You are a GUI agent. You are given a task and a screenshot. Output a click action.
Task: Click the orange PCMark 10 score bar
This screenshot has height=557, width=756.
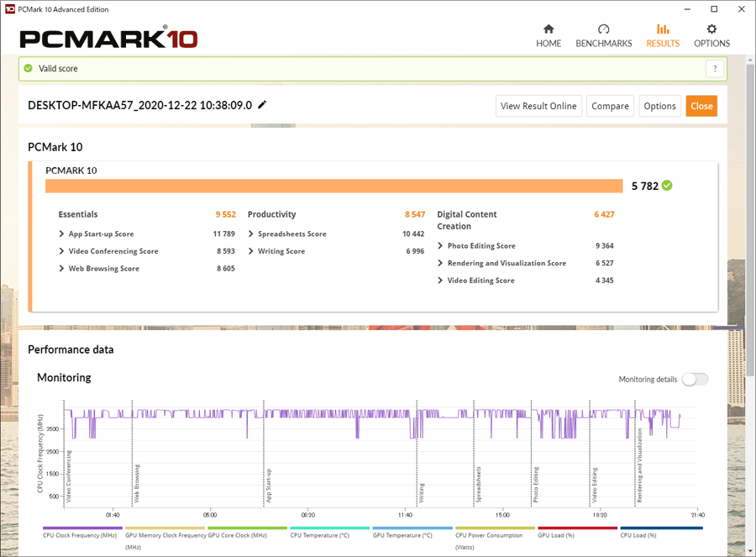pos(333,186)
